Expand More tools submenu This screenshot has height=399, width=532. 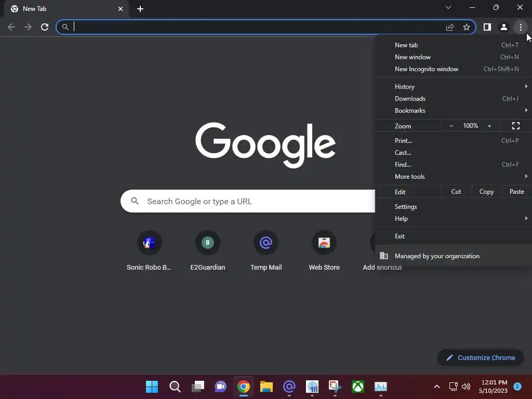(x=453, y=177)
